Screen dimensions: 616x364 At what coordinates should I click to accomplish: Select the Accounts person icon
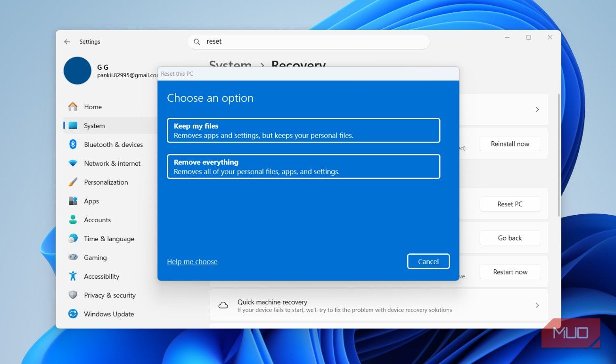click(73, 220)
